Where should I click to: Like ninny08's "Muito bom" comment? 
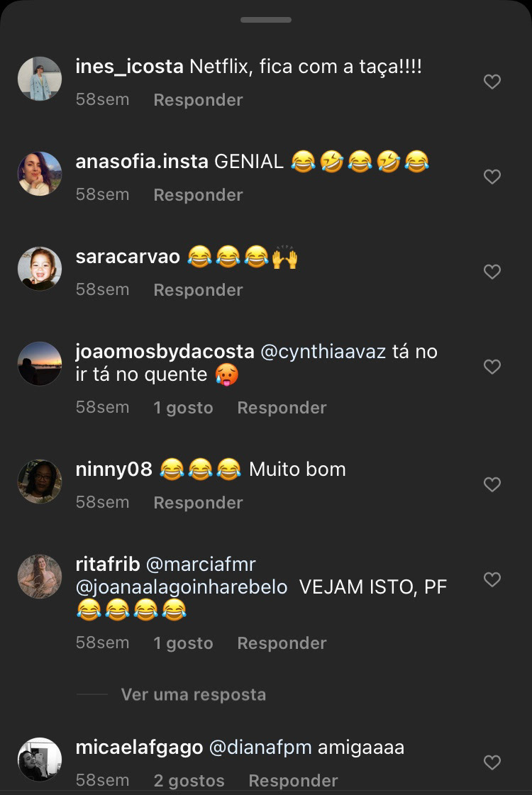coord(492,484)
